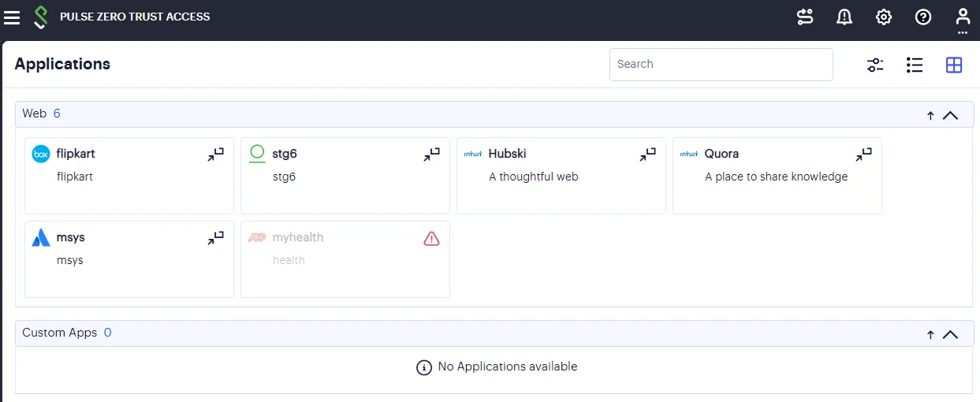980x402 pixels.
Task: Click the Applications page heading
Action: (62, 64)
